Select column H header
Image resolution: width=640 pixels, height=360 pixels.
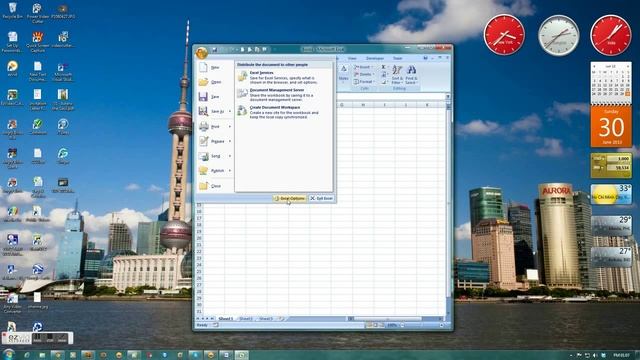[x=363, y=105]
